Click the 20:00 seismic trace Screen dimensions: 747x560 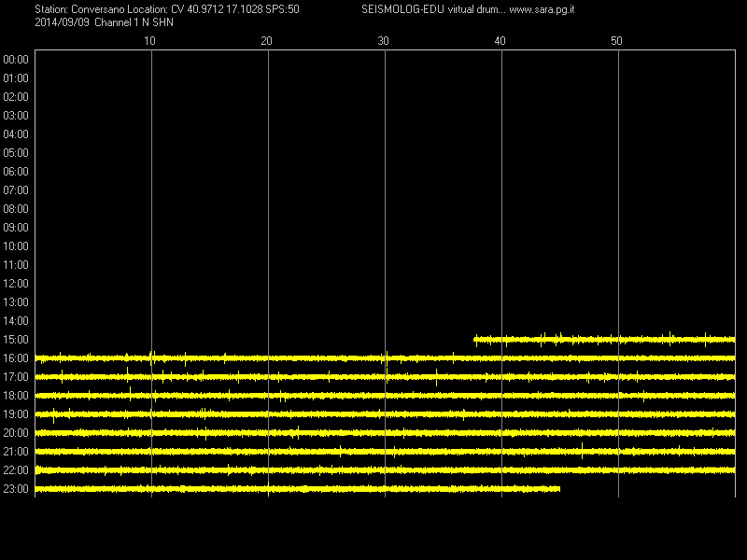385,433
